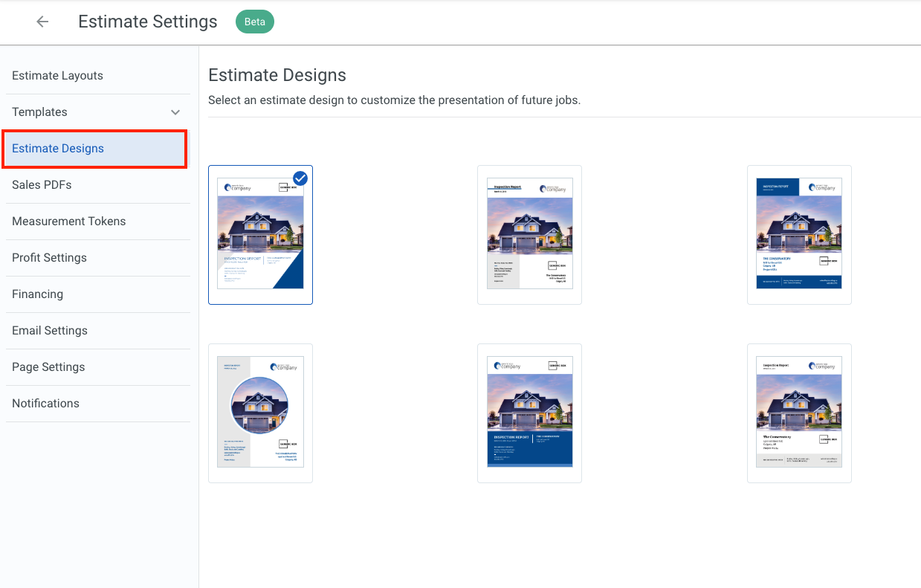Select the estimate design with circular house image
The height and width of the screenshot is (588, 921).
tap(260, 413)
